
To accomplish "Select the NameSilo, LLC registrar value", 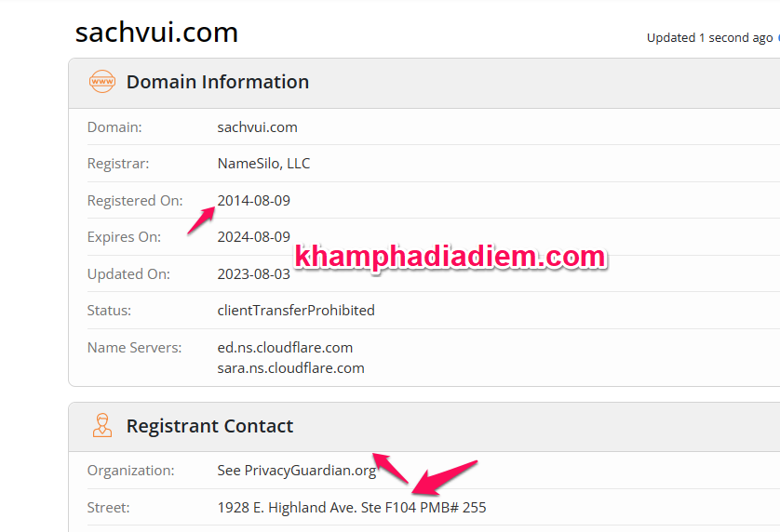I will [x=263, y=164].
